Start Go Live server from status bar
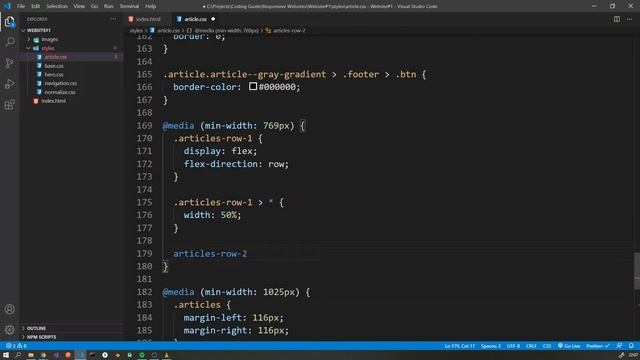 (569, 346)
